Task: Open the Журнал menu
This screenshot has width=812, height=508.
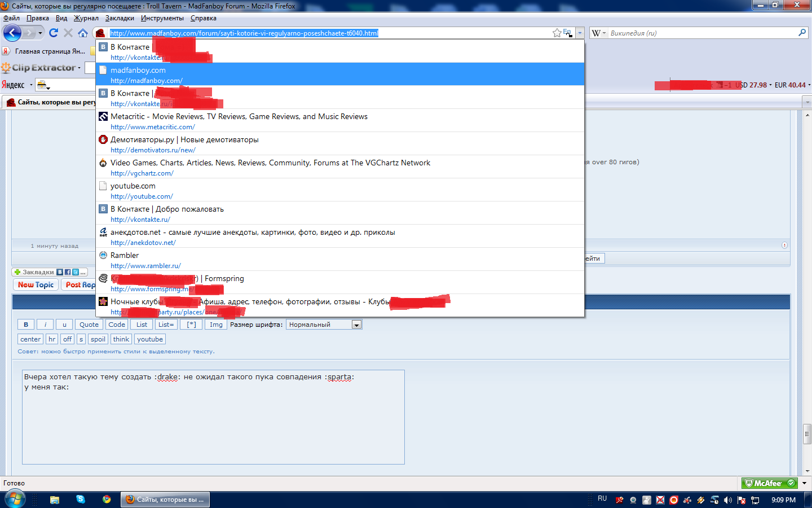Action: click(x=86, y=18)
